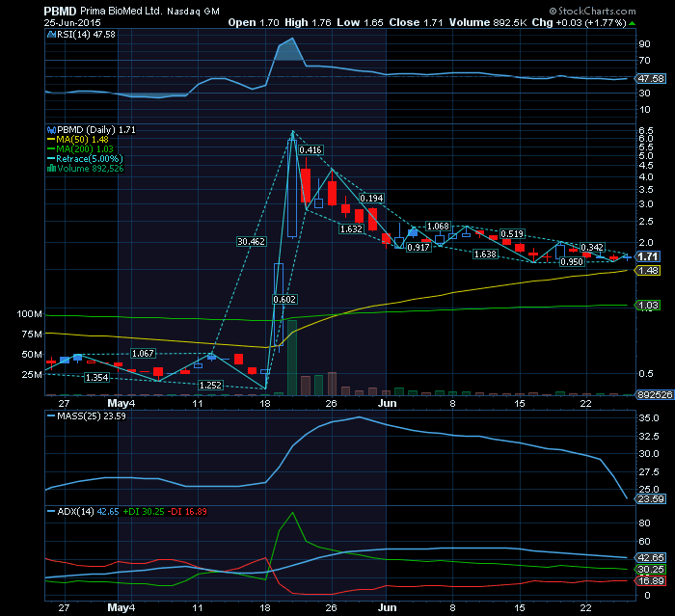The width and height of the screenshot is (675, 616).
Task: Click the Volume legend bar icon
Action: click(51, 169)
